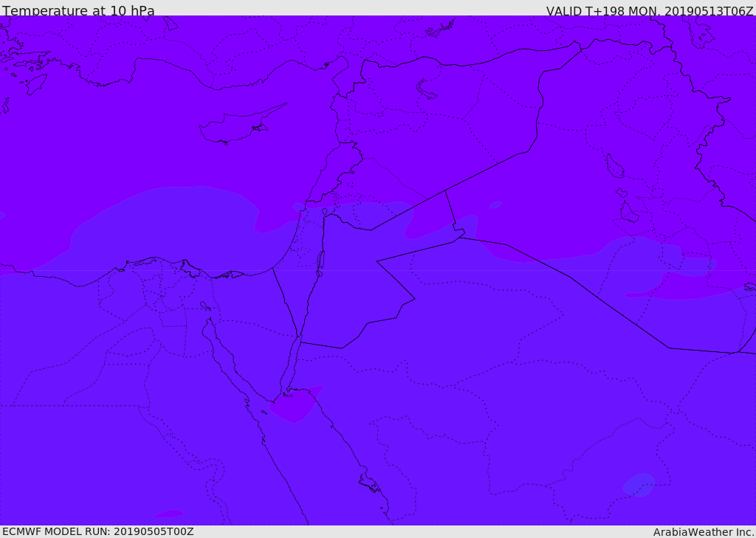
Task: Click the 'ArabiaWeather Inc' credit text
Action: [x=703, y=532]
